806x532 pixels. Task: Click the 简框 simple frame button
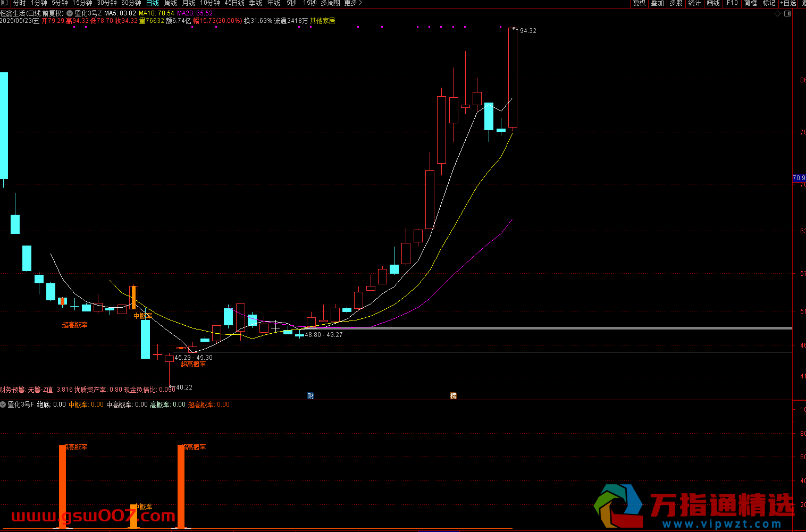point(751,3)
